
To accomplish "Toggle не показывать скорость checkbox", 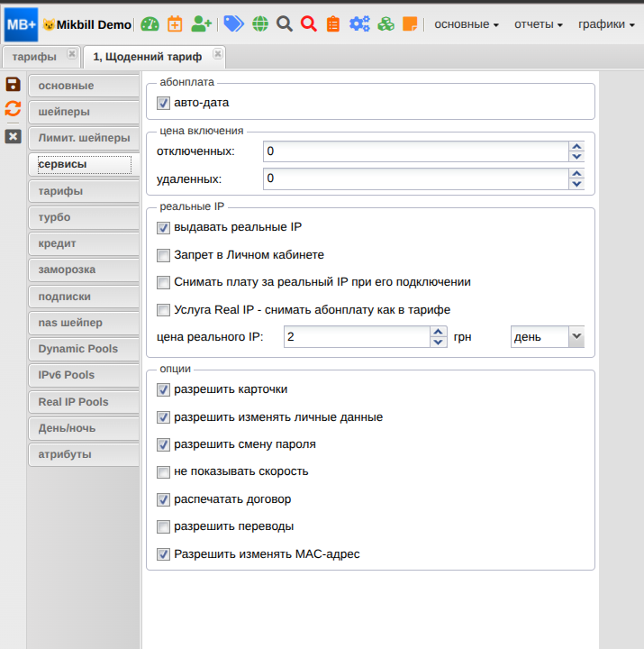I will 163,471.
